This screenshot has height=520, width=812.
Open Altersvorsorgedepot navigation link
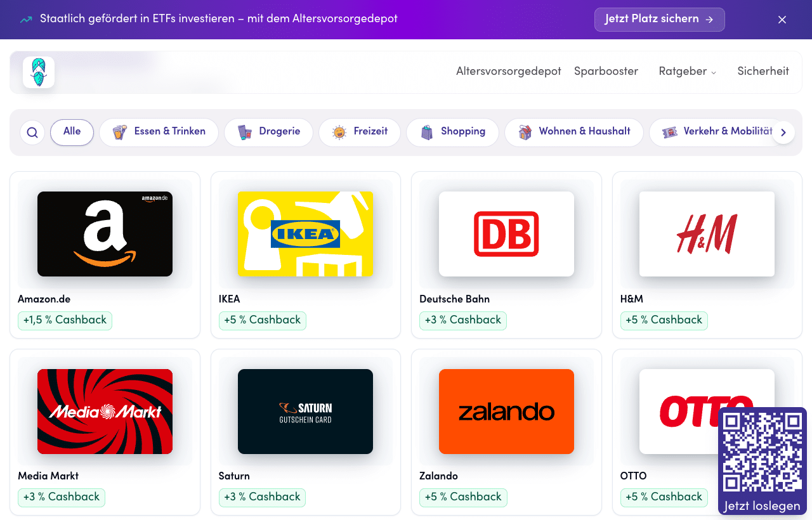pos(509,72)
